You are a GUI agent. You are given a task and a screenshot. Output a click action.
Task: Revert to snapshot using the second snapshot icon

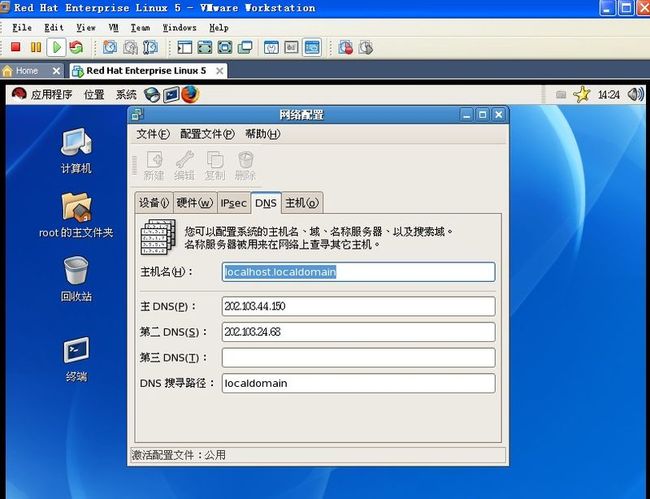click(130, 47)
